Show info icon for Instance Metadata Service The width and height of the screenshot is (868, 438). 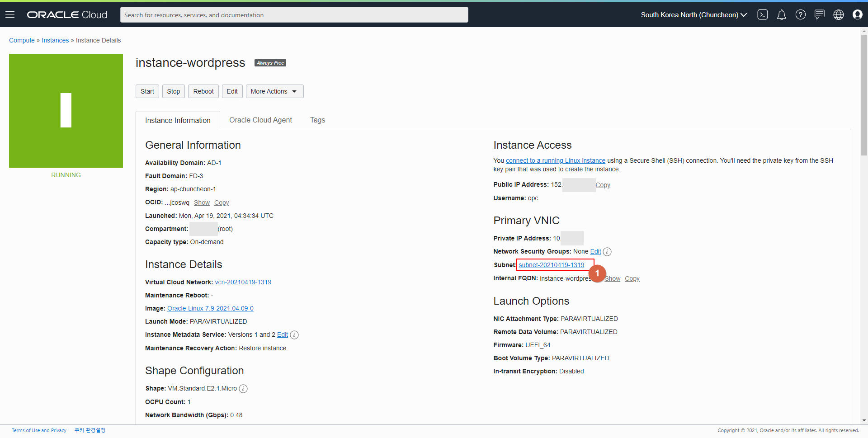tap(294, 335)
